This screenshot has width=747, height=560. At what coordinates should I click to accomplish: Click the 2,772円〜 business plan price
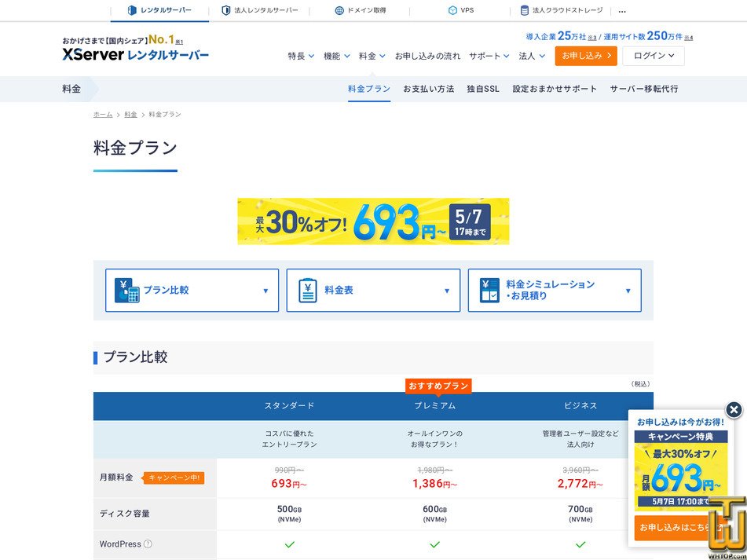click(580, 484)
